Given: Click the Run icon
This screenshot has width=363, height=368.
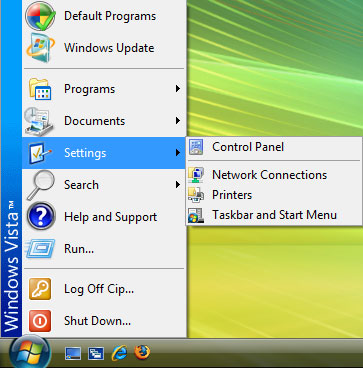Looking at the screenshot, I should [40, 249].
